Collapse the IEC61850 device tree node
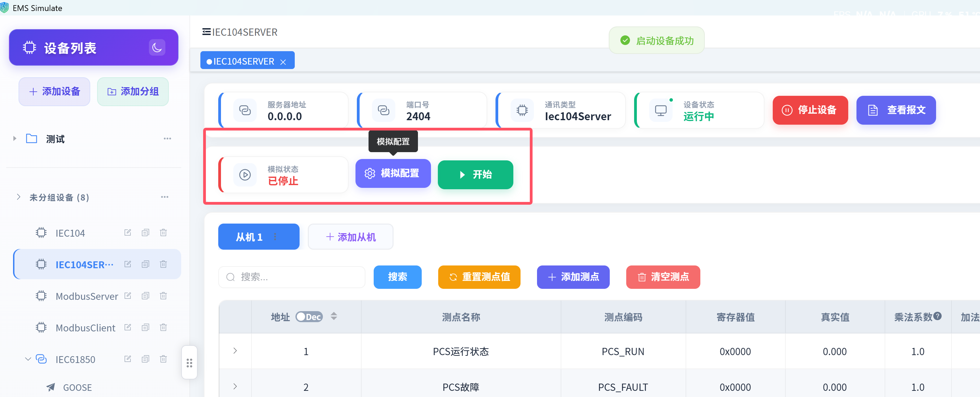 [x=28, y=359]
